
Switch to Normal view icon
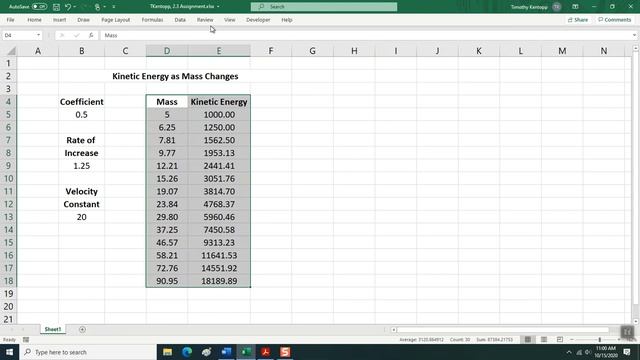coord(528,340)
